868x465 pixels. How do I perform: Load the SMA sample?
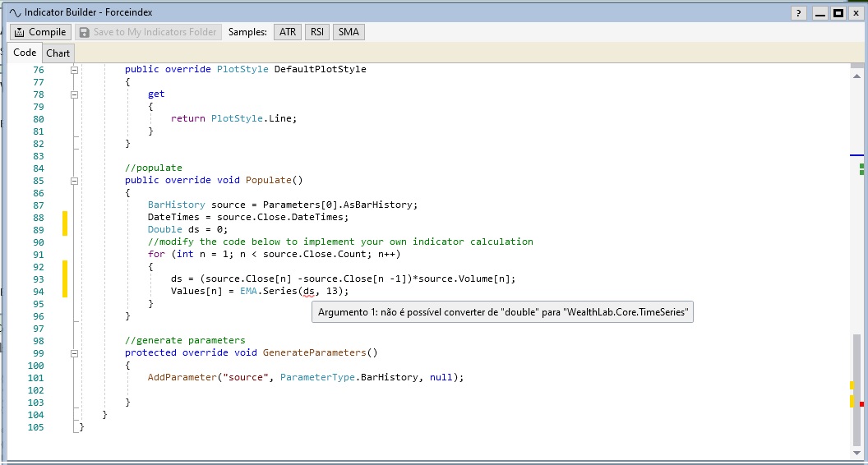349,32
